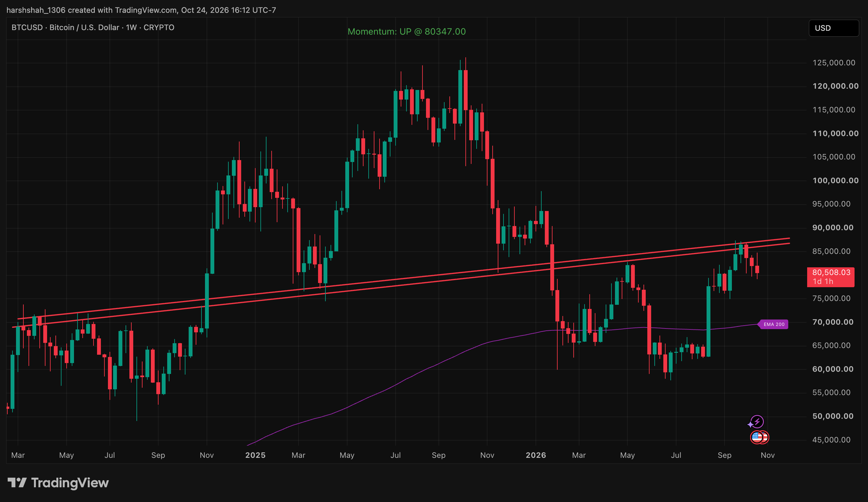Click the purple lightning bolt event icon

click(x=757, y=421)
